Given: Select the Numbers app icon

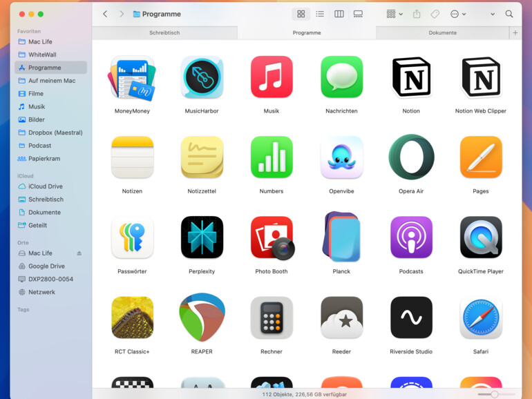Looking at the screenshot, I should (272, 157).
